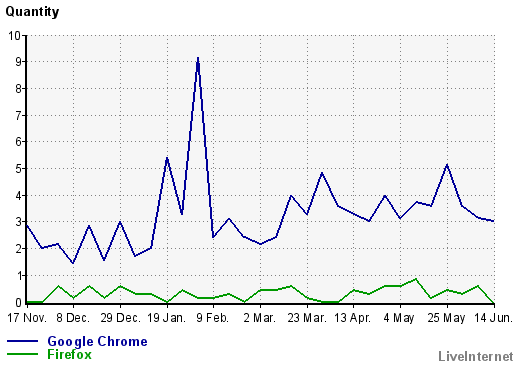Click the 9 Feb. x-axis label
The width and height of the screenshot is (520, 366).
[x=213, y=318]
